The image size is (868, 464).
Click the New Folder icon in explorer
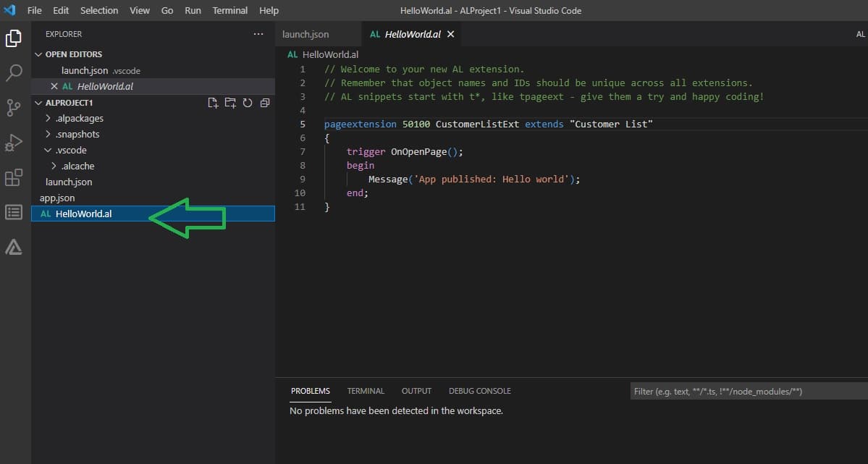(230, 103)
